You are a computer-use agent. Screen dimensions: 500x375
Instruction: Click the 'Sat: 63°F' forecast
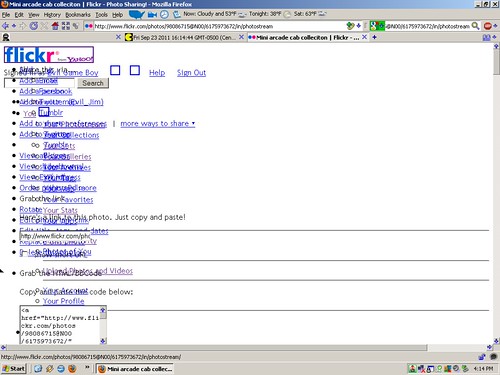pyautogui.click(x=305, y=14)
